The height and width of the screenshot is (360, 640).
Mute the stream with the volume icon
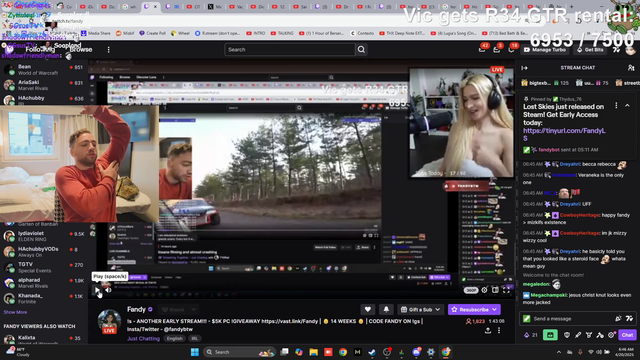pos(109,290)
